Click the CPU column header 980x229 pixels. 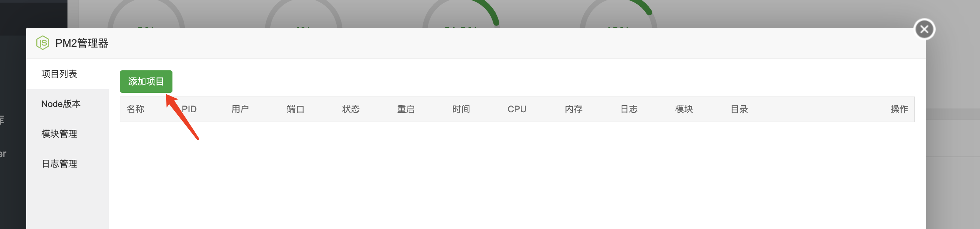click(517, 109)
